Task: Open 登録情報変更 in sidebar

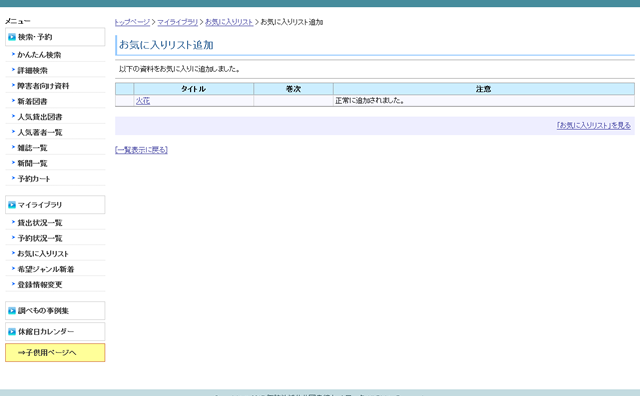Action: click(x=40, y=285)
